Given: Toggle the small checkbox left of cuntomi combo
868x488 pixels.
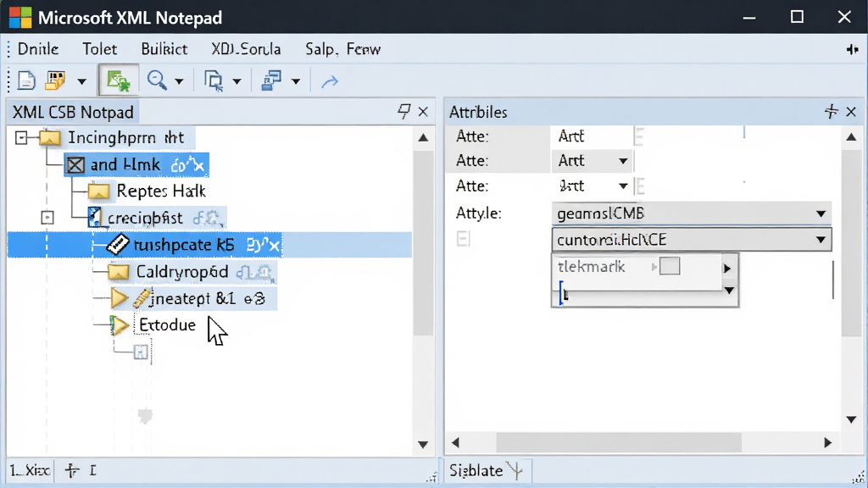Looking at the screenshot, I should click(464, 239).
